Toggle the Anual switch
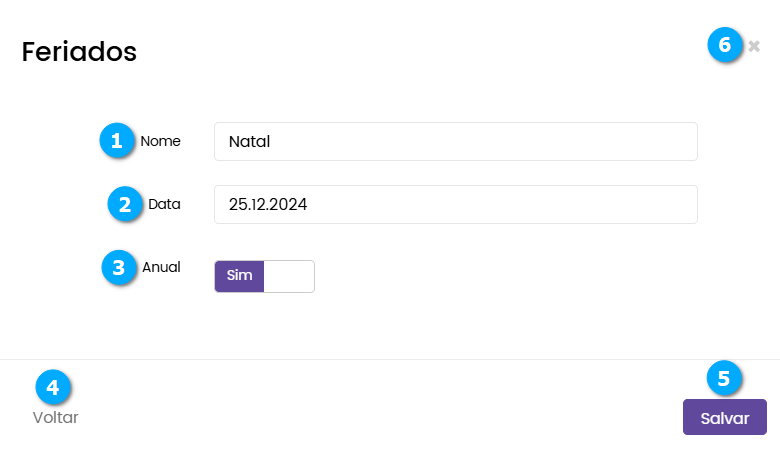This screenshot has width=780, height=449. [264, 276]
